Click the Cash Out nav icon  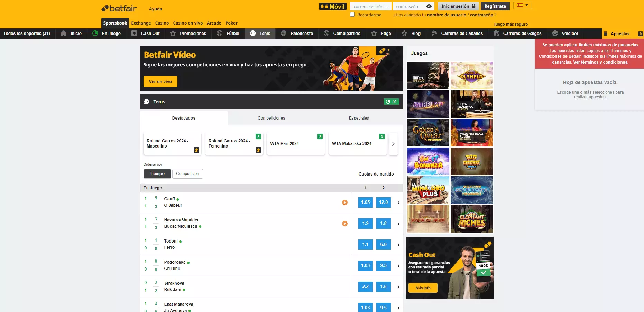(x=134, y=34)
